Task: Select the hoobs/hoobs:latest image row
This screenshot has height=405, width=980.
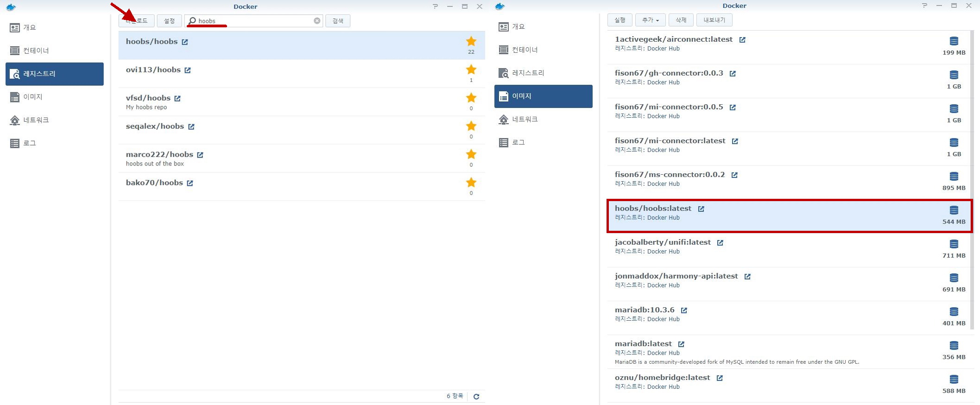Action: [x=790, y=216]
